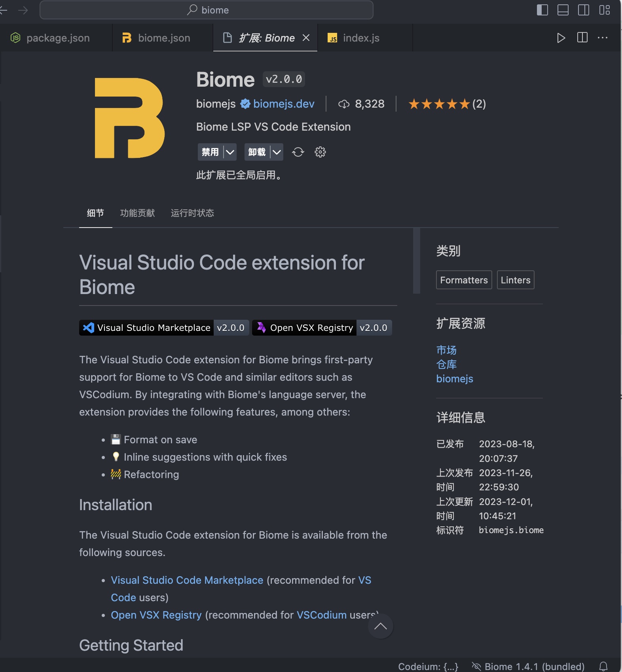Switch to the package.json tab
622x672 pixels.
click(x=56, y=38)
